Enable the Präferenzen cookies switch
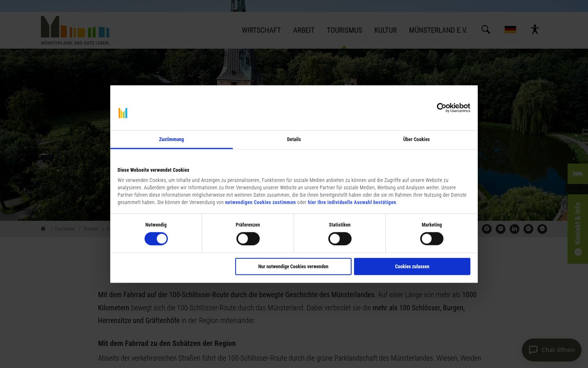 [x=248, y=239]
